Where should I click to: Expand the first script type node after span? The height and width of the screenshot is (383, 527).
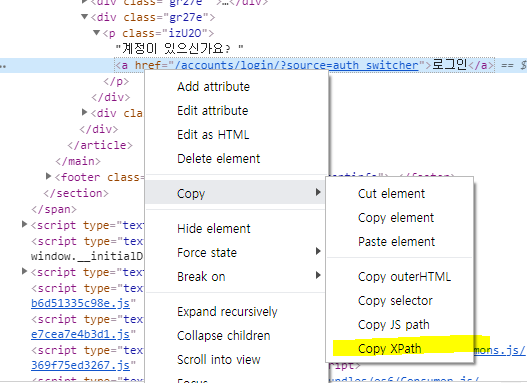pyautogui.click(x=24, y=224)
